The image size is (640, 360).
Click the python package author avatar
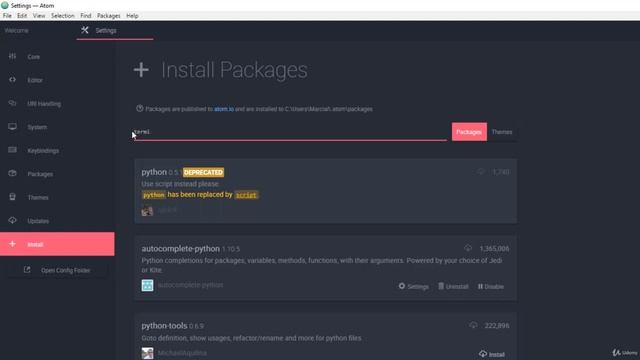[147, 211]
